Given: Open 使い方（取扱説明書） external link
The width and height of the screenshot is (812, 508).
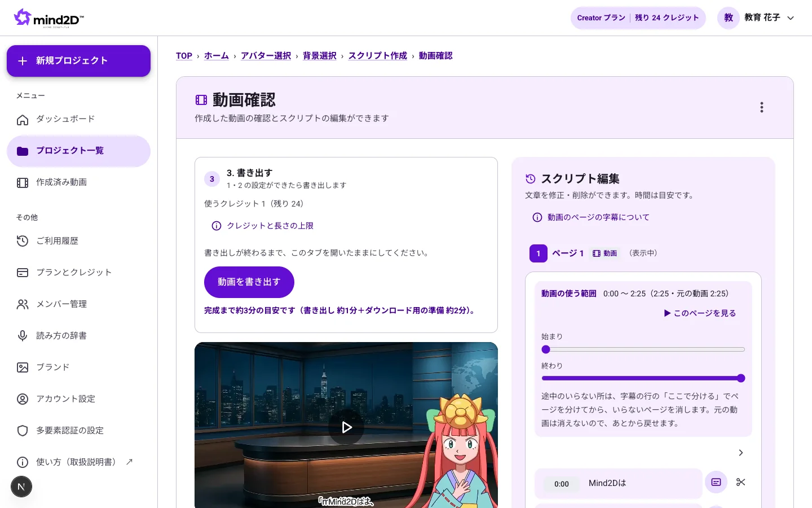Looking at the screenshot, I should tap(78, 462).
